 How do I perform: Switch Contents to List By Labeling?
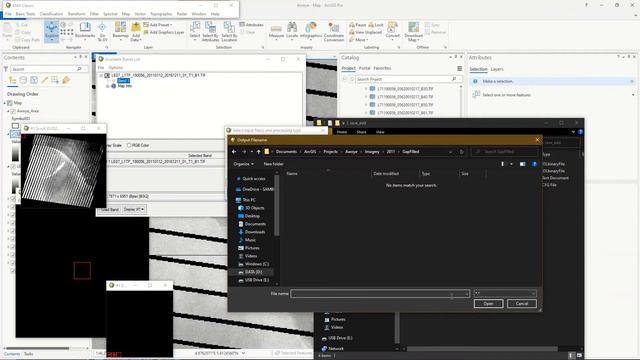[66, 80]
